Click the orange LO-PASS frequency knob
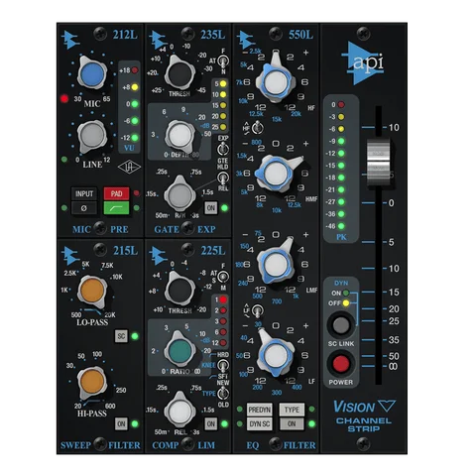Image resolution: width=476 pixels, height=476 pixels. [x=92, y=291]
